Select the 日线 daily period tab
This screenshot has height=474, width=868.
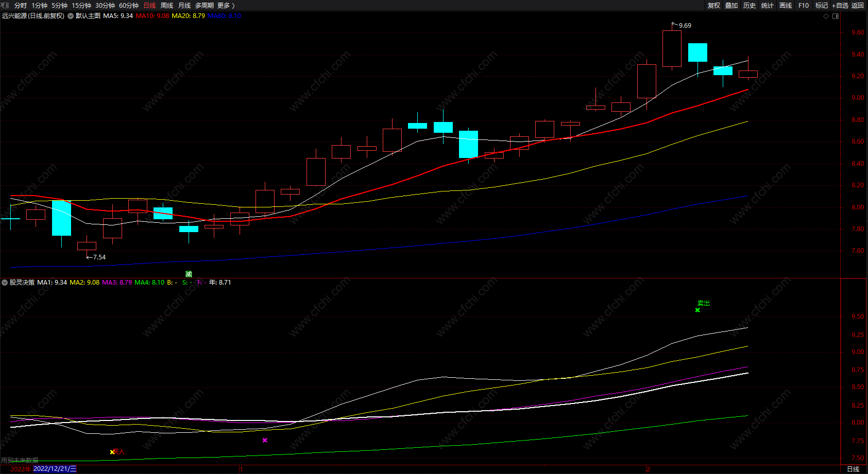click(x=149, y=6)
